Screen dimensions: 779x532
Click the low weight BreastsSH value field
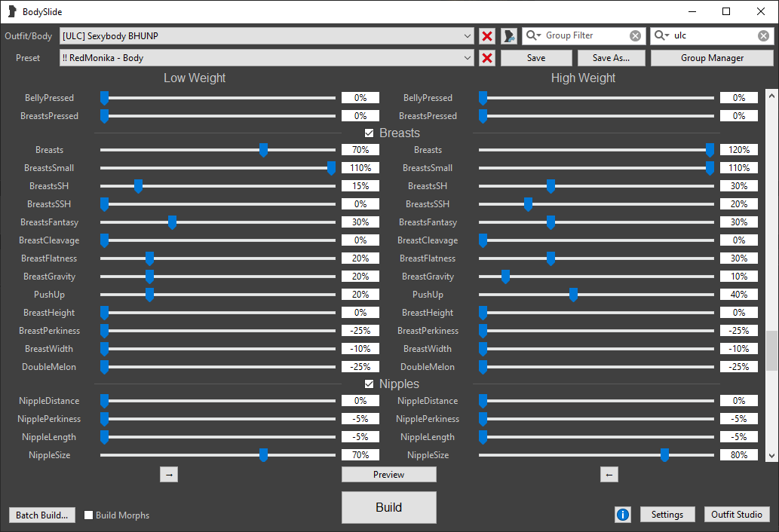point(360,186)
